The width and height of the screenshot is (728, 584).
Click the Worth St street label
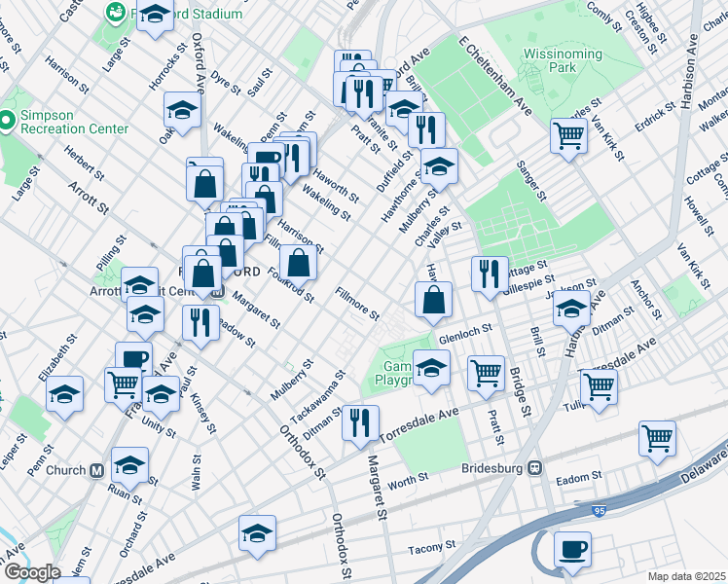[408, 481]
